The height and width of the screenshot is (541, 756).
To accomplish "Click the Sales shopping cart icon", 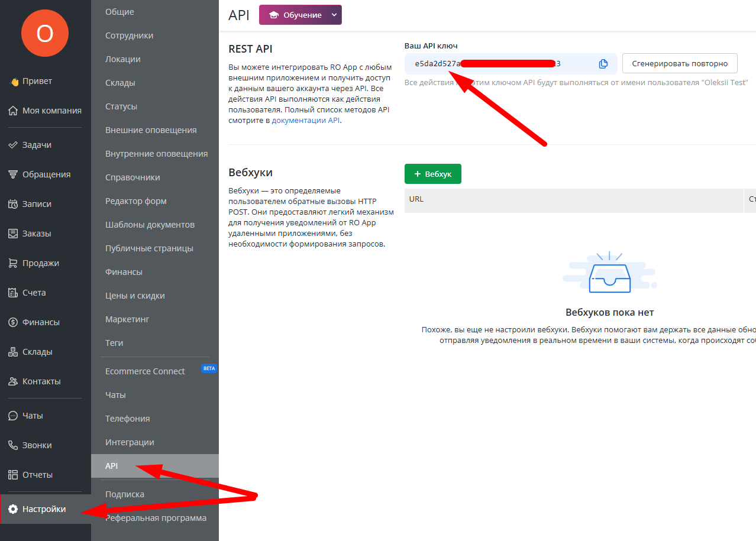I will coord(13,263).
